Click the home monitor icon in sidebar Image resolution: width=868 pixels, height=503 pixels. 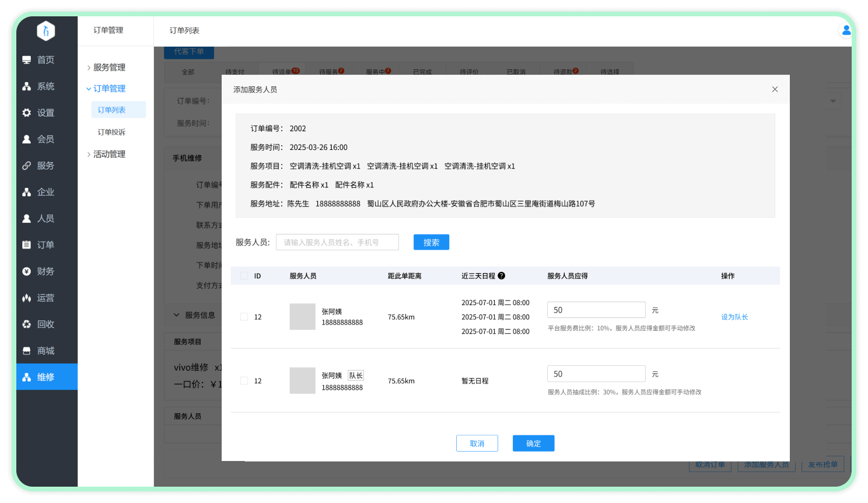[x=27, y=60]
